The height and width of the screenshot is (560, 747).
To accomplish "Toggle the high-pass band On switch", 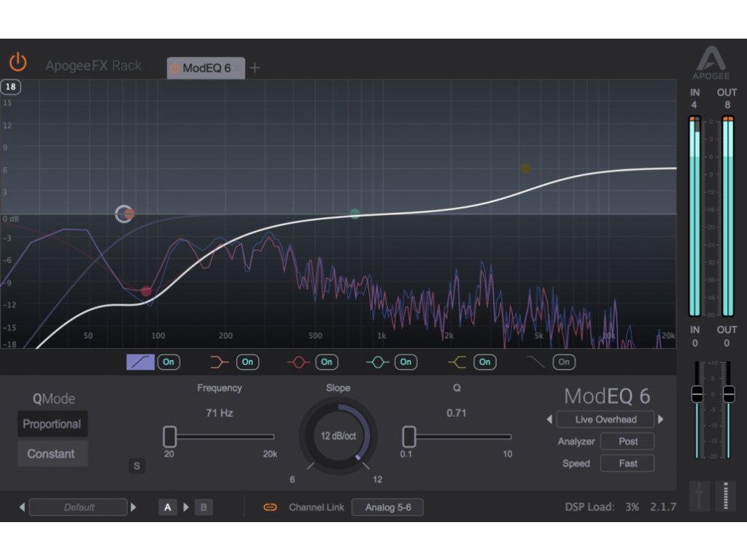I will coord(169,362).
